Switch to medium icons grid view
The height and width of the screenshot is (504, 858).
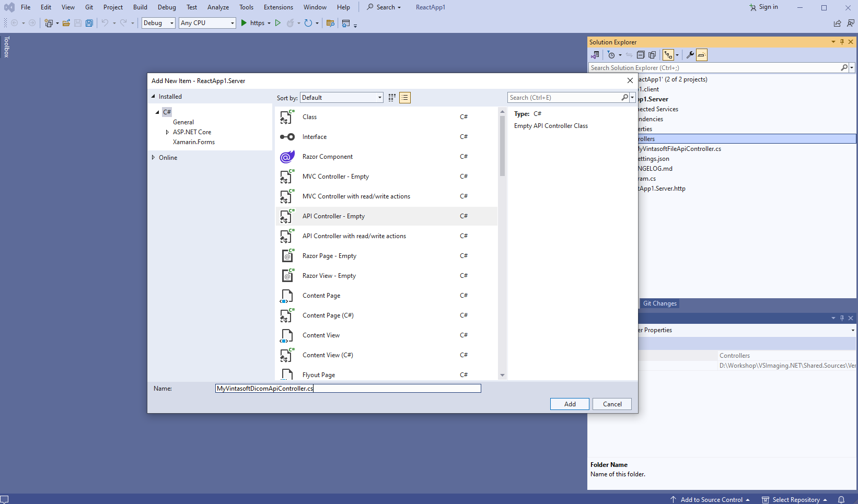click(x=392, y=98)
